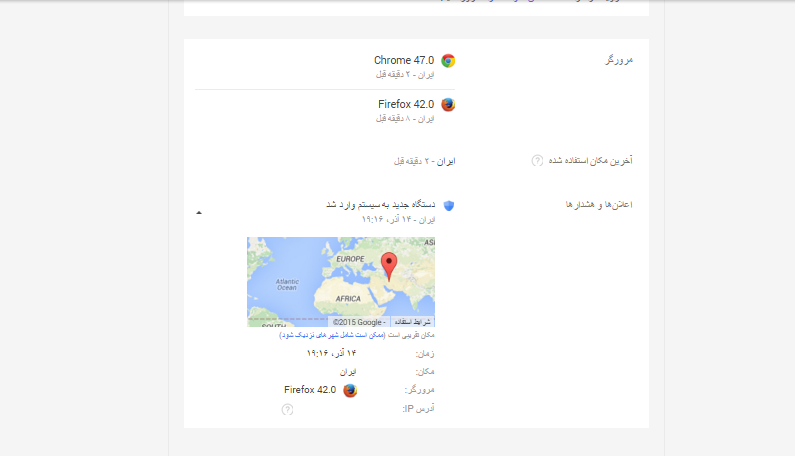Click the Firefox 42.0 text in details section
795x456 pixels.
(310, 390)
